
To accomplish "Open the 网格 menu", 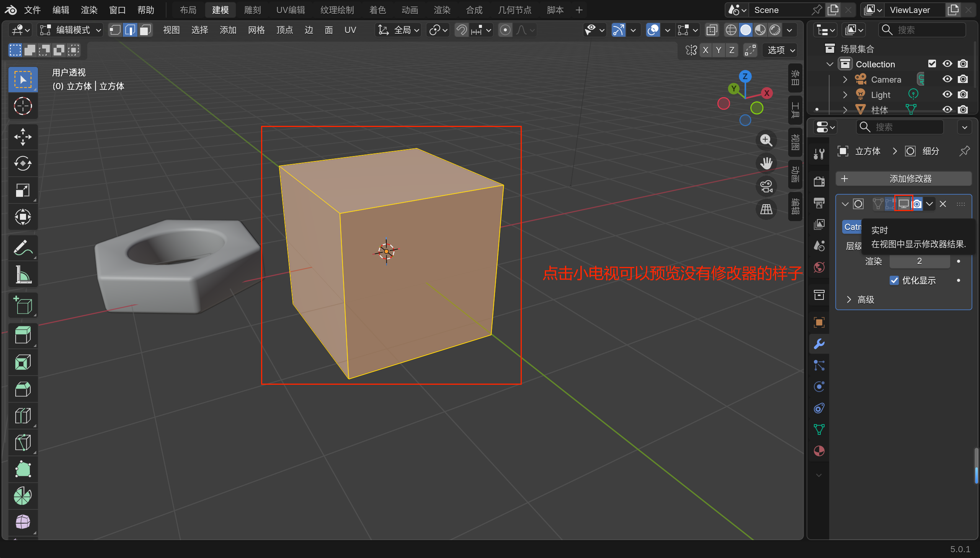I will click(x=256, y=30).
